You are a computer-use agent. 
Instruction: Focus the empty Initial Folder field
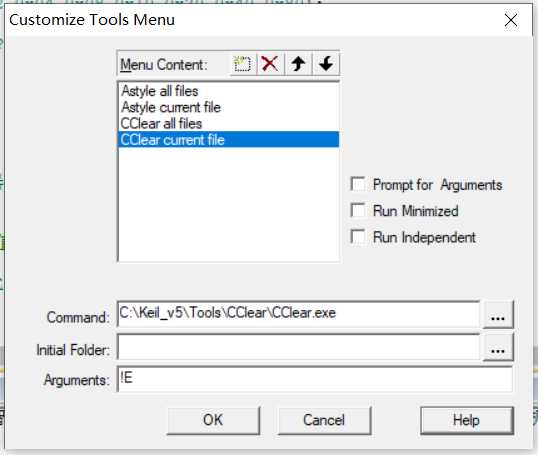(x=298, y=347)
